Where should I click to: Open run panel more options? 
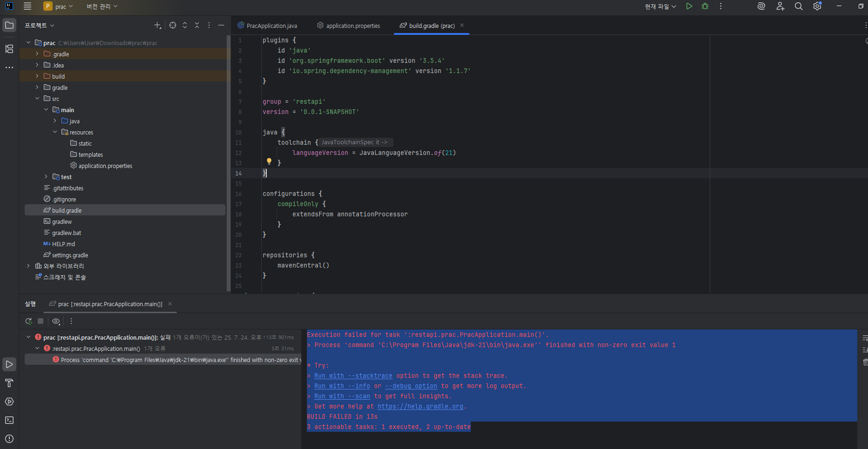click(x=71, y=321)
